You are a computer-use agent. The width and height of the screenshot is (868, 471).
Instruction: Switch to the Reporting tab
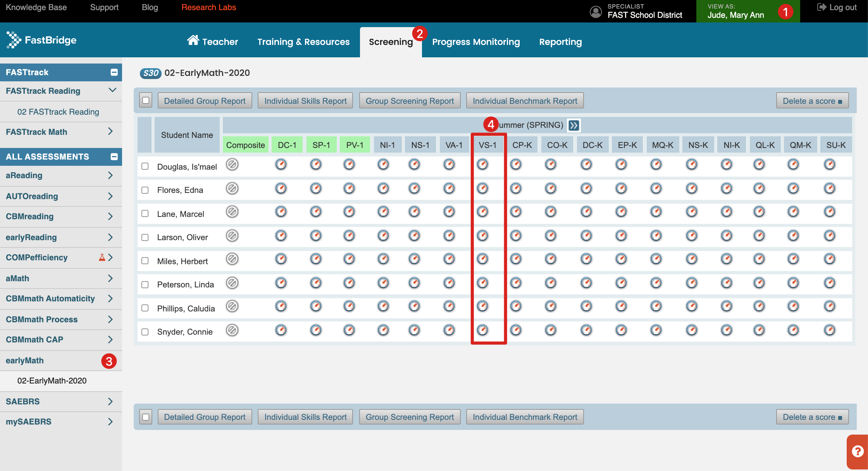[x=560, y=42]
